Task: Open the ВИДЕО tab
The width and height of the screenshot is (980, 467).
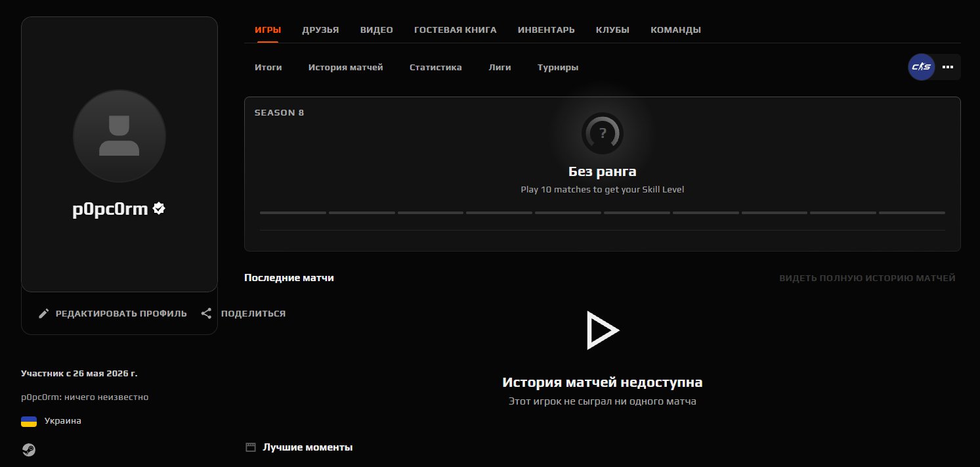Action: (377, 30)
